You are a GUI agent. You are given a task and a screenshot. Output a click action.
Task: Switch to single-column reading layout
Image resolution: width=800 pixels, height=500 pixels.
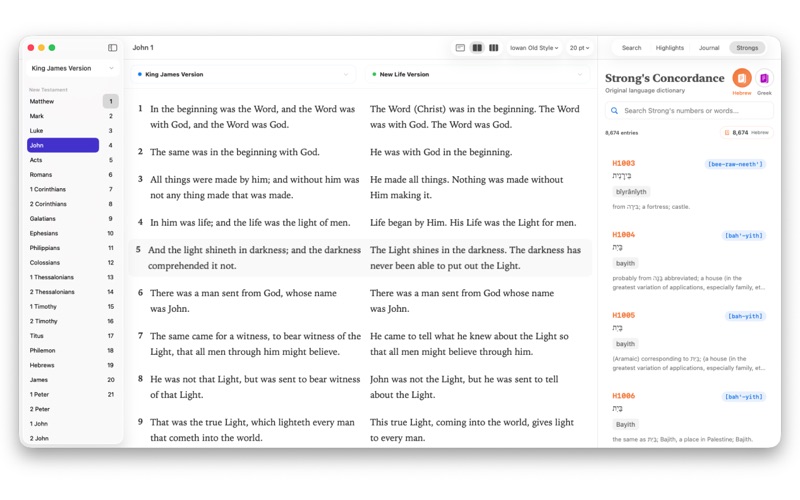460,47
